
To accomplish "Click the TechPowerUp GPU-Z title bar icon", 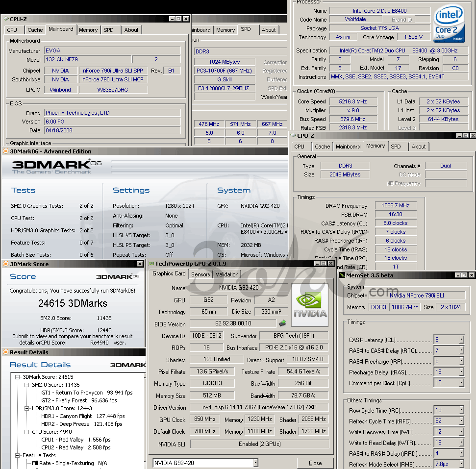I will (151, 264).
